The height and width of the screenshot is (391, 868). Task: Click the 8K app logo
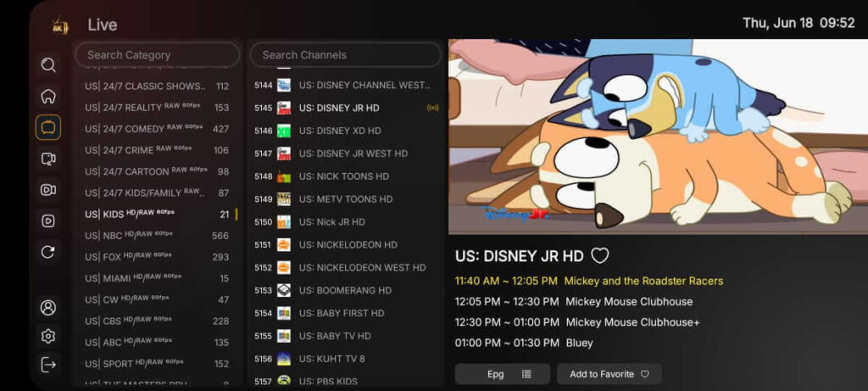point(59,25)
